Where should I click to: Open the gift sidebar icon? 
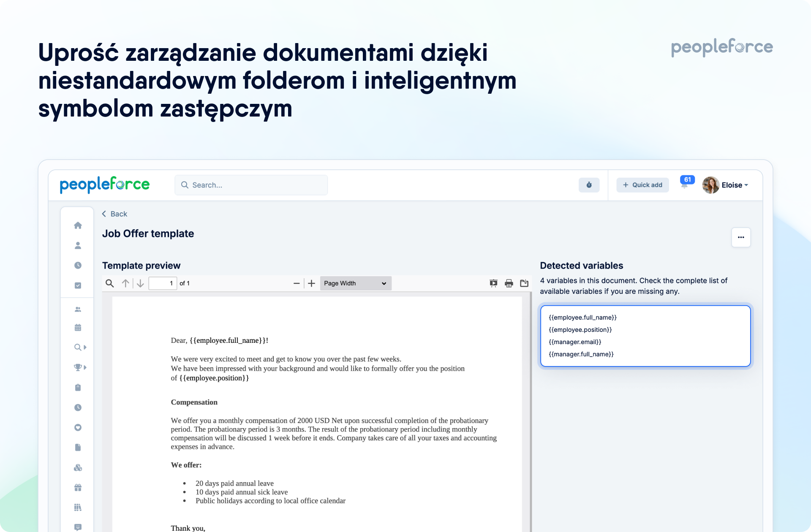tap(78, 487)
